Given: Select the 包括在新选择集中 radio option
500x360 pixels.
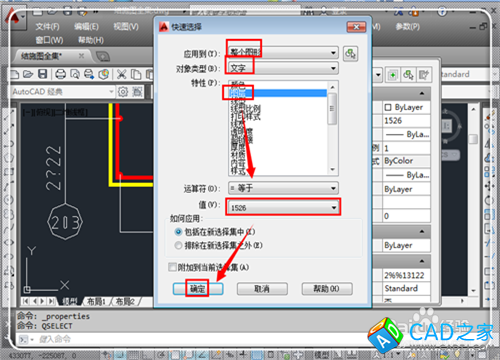Looking at the screenshot, I should pos(178,232).
